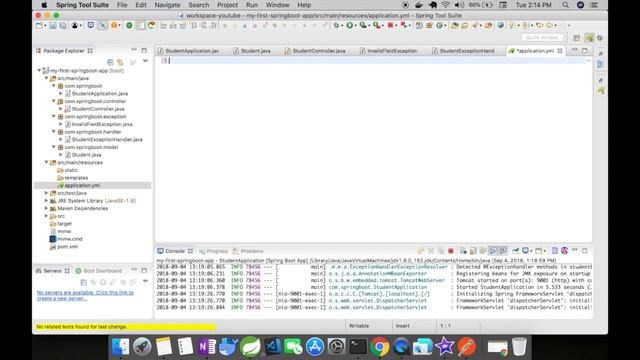Click Collapse All in Package Explorer

(x=110, y=62)
